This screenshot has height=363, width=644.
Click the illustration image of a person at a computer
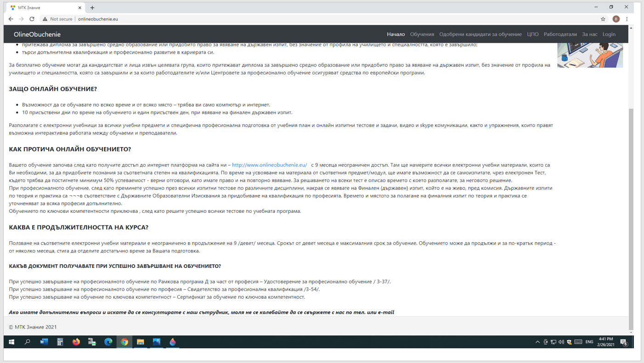click(590, 55)
